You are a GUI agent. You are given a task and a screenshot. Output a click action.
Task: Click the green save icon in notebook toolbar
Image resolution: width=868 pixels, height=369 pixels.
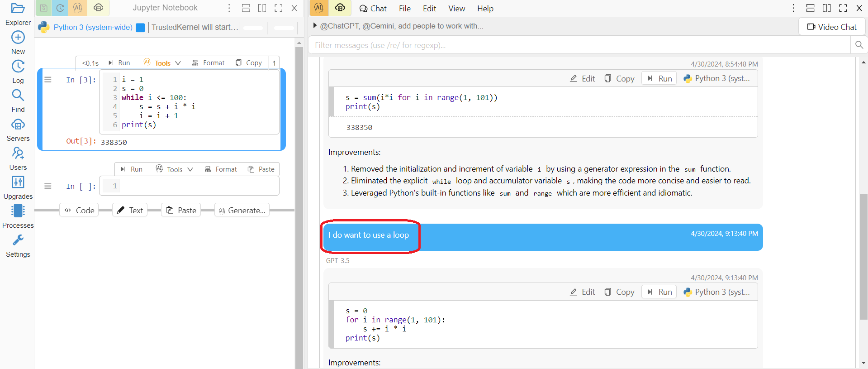43,8
